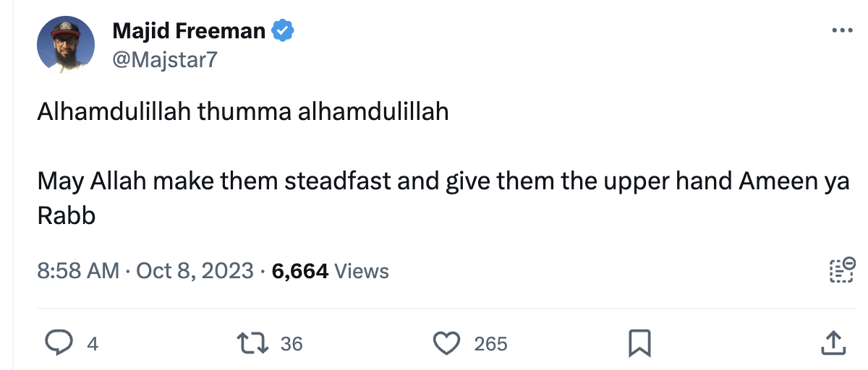Click the word "Rabb" ending the tweet
This screenshot has height=370, width=868.
coord(67,216)
